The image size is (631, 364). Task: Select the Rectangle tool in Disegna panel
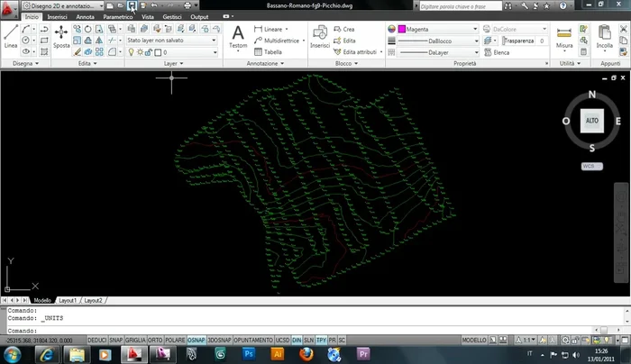pos(44,41)
